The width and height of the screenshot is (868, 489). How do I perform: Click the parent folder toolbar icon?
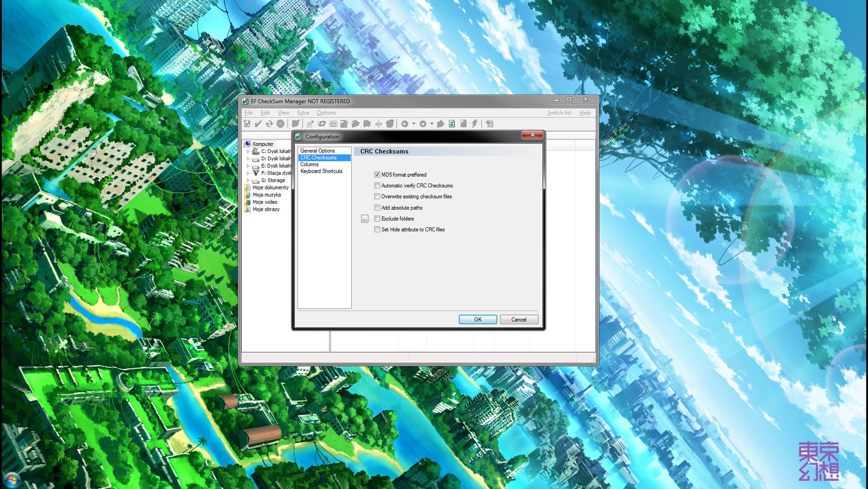tap(441, 124)
